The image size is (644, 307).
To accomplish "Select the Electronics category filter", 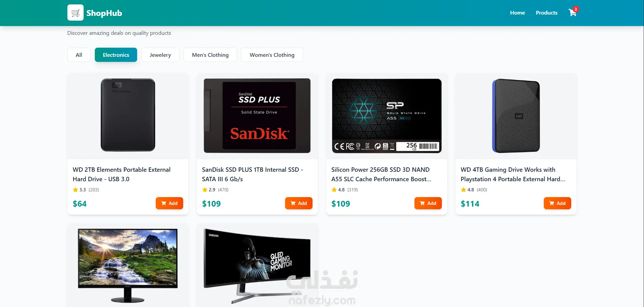I will point(116,55).
